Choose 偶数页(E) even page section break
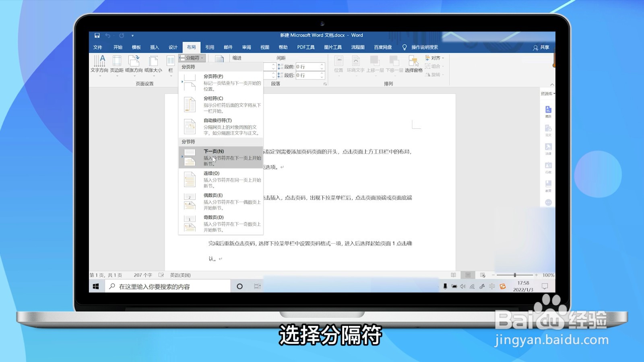 [x=221, y=201]
